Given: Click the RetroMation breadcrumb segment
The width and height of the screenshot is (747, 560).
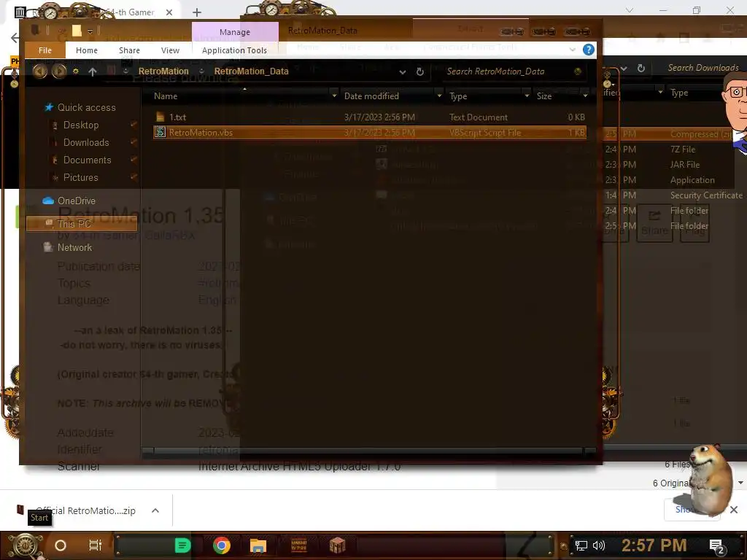Looking at the screenshot, I should [x=163, y=71].
